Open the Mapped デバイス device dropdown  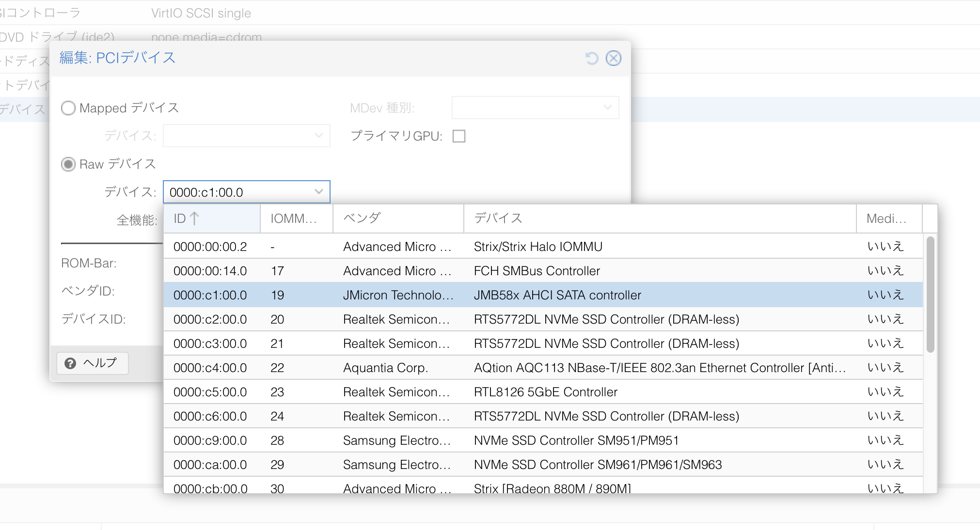246,136
